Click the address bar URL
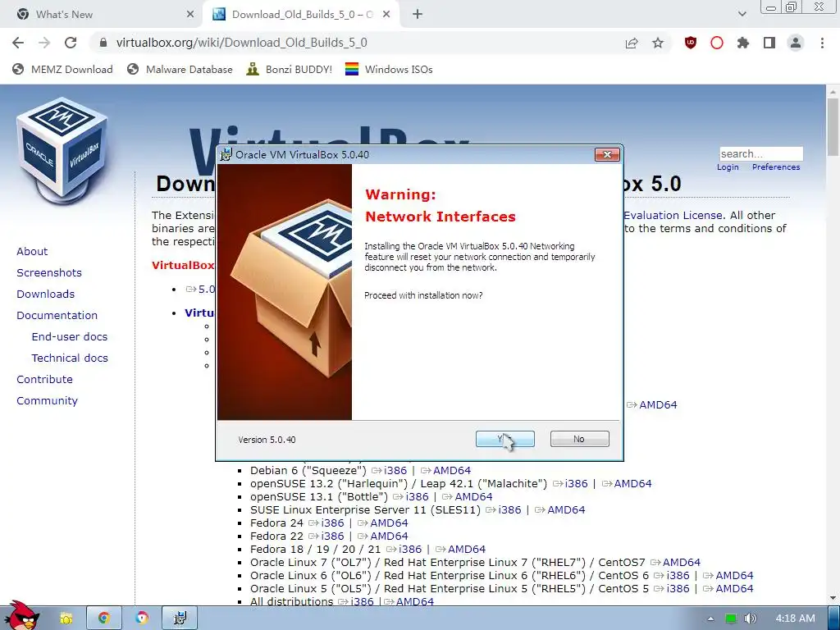 (x=242, y=43)
